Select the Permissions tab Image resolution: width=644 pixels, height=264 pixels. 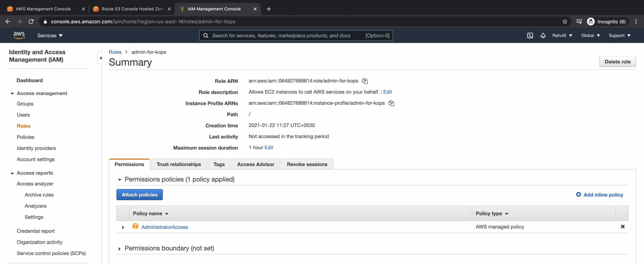[x=129, y=164]
